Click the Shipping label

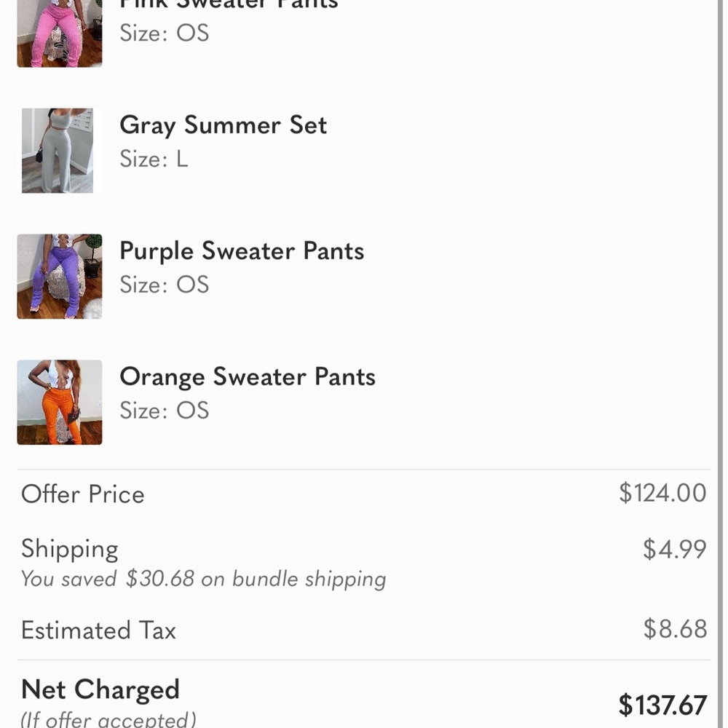click(x=69, y=549)
